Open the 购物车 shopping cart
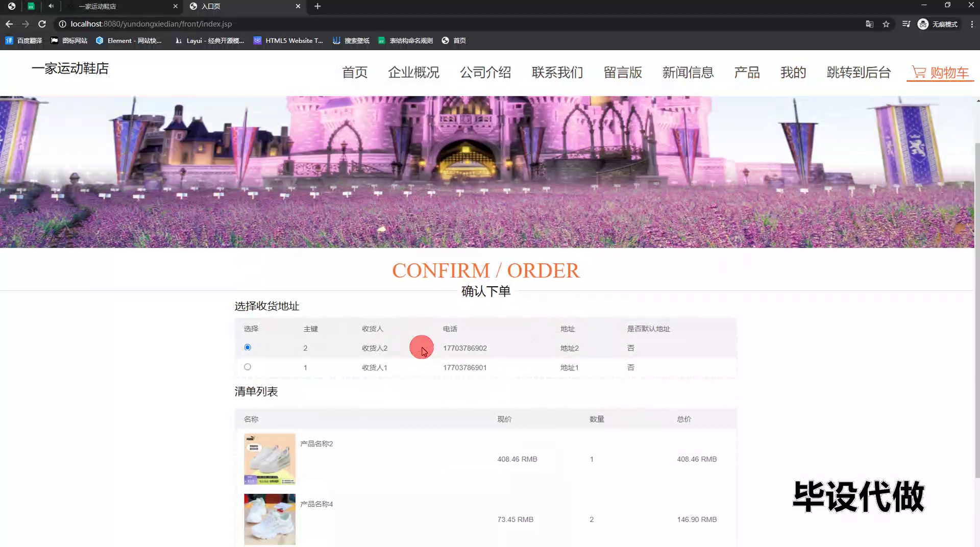This screenshot has width=980, height=547. (x=940, y=72)
